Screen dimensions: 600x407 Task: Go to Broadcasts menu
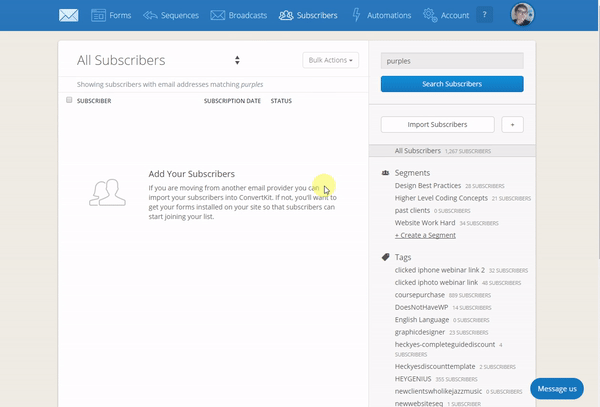[248, 15]
